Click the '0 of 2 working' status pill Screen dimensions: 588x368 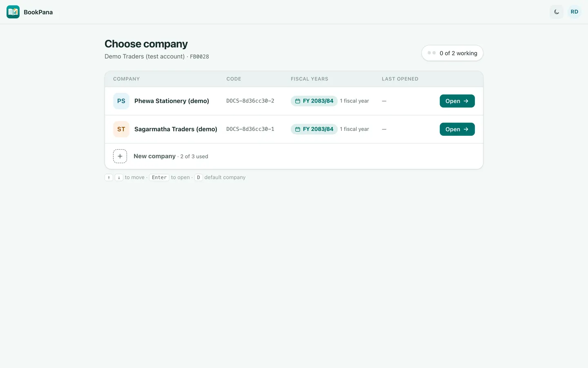pyautogui.click(x=452, y=53)
